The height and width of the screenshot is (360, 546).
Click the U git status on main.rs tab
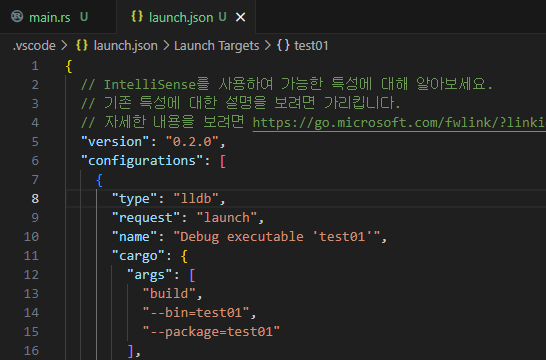click(84, 17)
